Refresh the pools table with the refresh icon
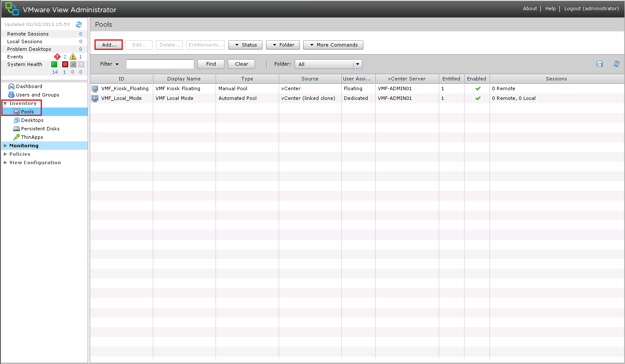 point(617,63)
